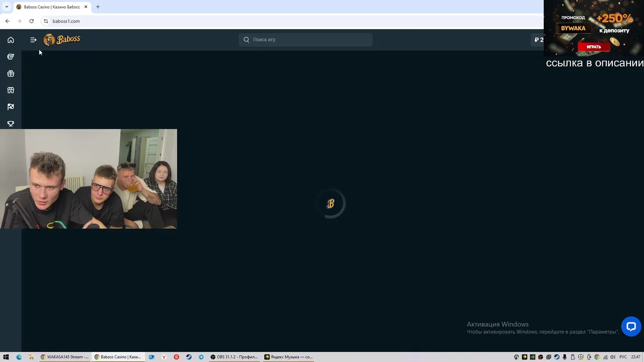Open File Explorer from the taskbar

coord(31,357)
